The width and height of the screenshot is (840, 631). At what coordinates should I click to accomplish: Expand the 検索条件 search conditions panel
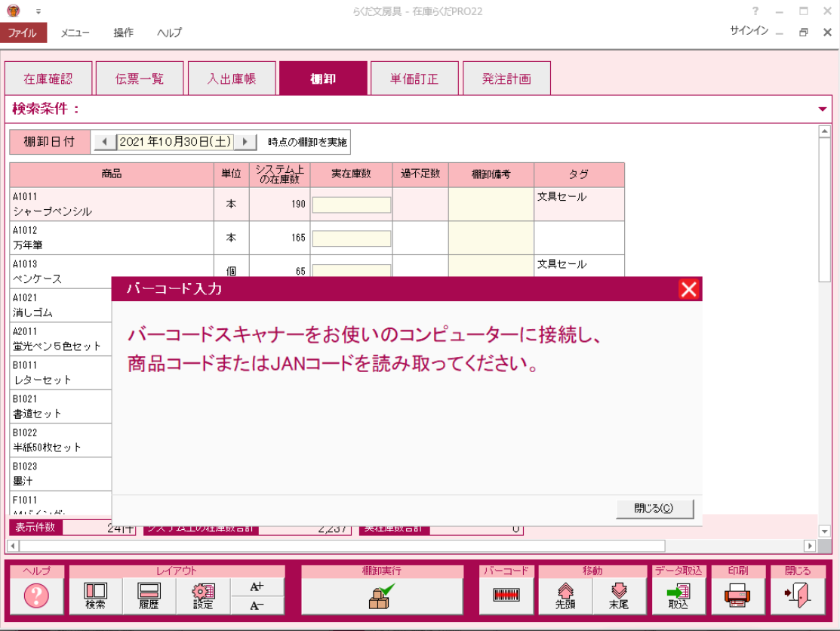(822, 109)
